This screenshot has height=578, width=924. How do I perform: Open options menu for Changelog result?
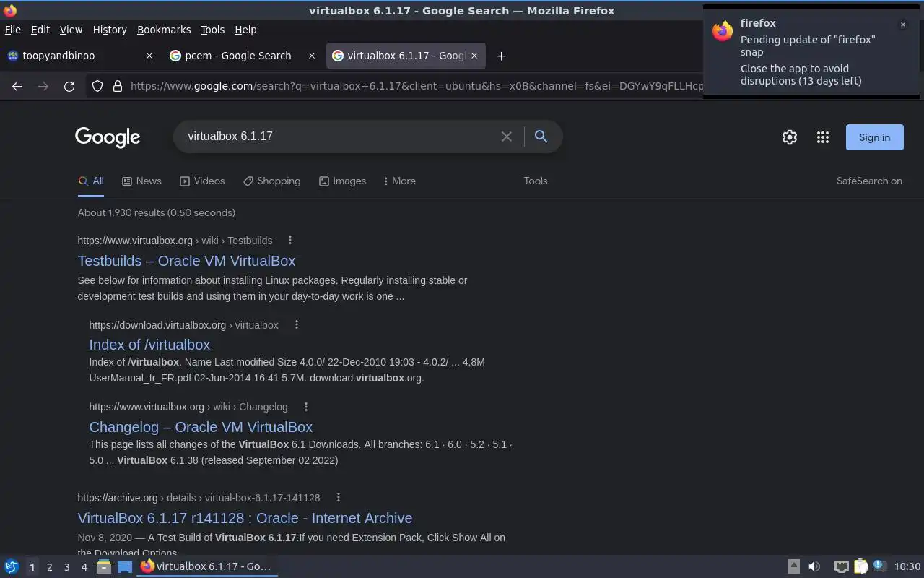pos(306,407)
